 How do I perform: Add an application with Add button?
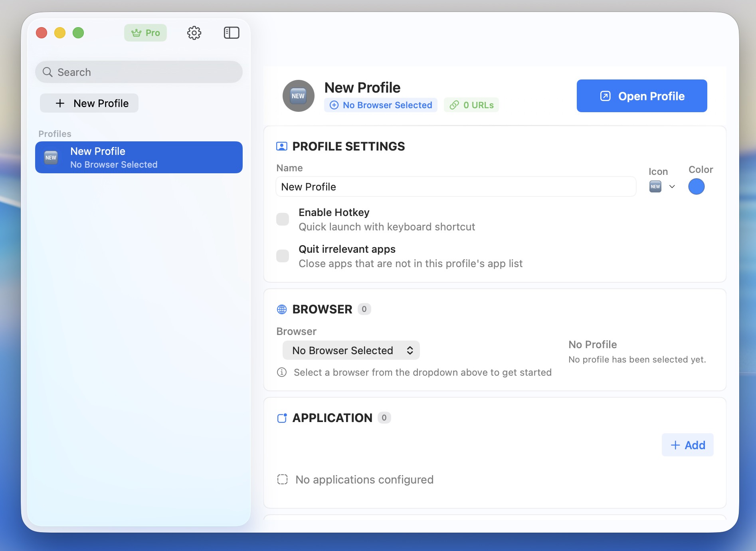click(687, 445)
